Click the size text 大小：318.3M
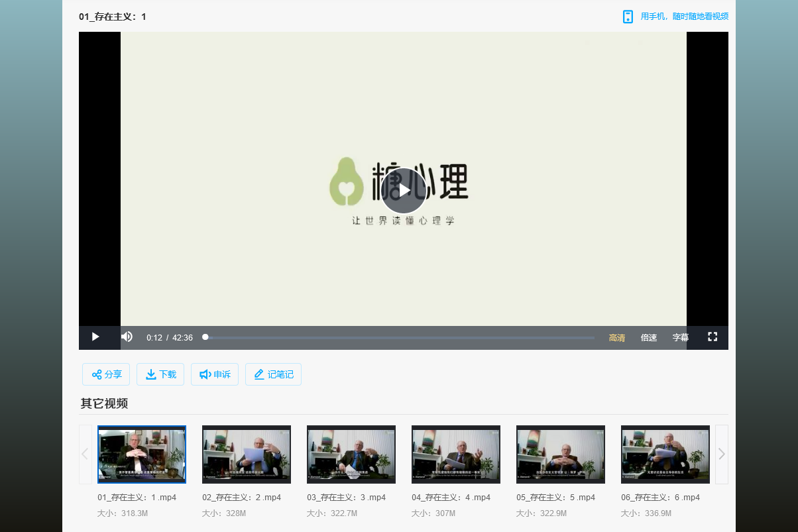 click(x=123, y=513)
